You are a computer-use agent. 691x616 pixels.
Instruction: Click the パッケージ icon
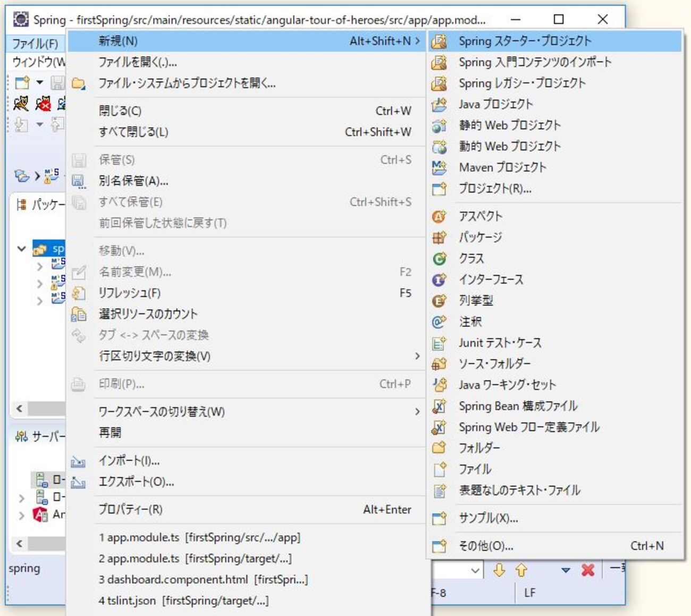[439, 238]
